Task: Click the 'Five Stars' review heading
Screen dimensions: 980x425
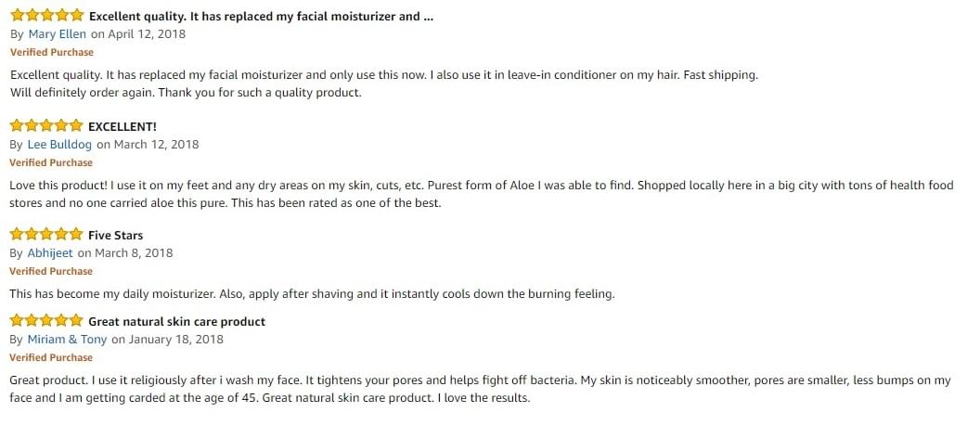Action: [x=115, y=236]
